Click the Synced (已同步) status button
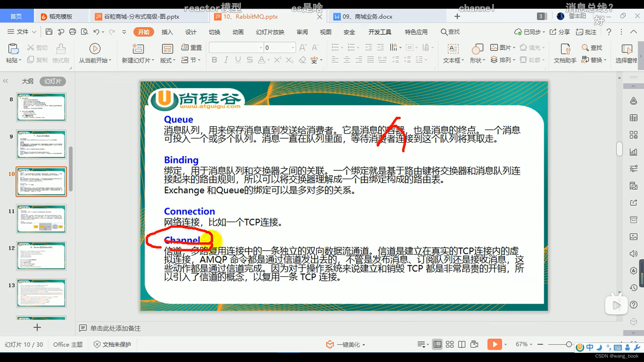 click(529, 32)
